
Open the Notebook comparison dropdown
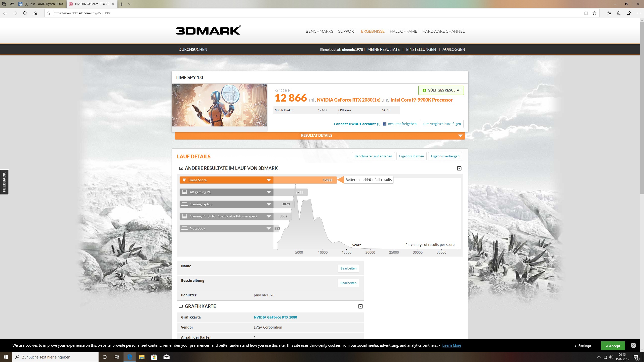[268, 228]
